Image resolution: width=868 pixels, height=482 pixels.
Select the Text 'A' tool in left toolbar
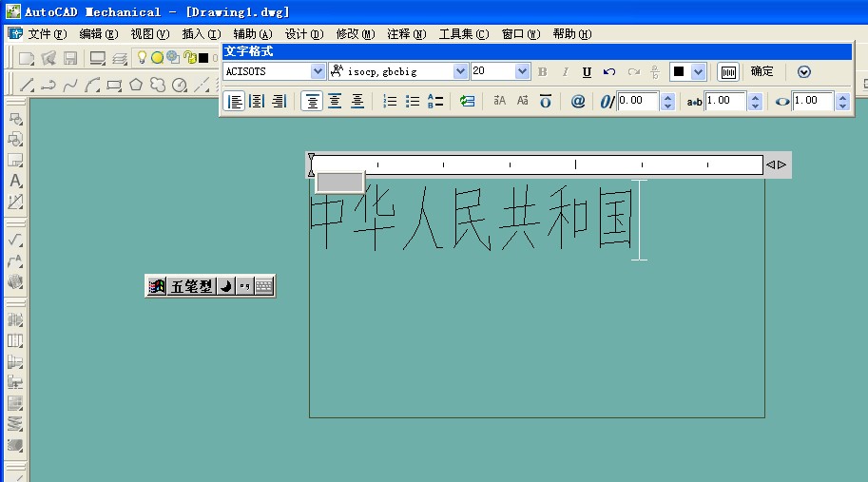pyautogui.click(x=15, y=181)
